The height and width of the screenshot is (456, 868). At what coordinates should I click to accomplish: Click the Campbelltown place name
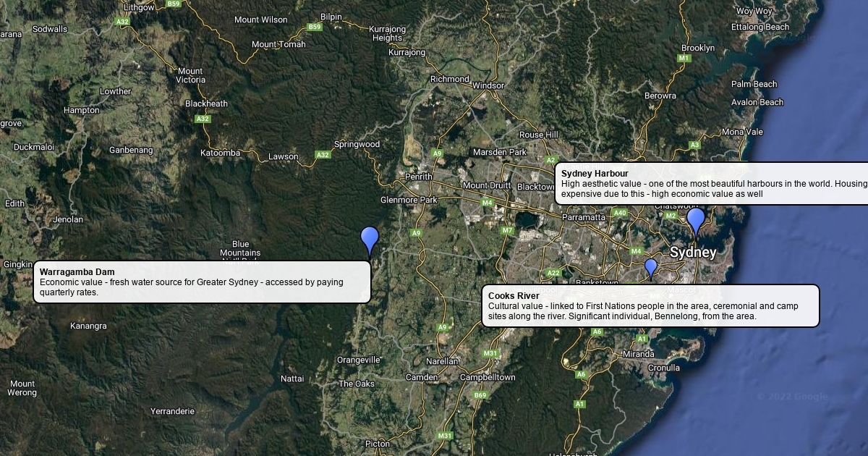[x=488, y=377]
